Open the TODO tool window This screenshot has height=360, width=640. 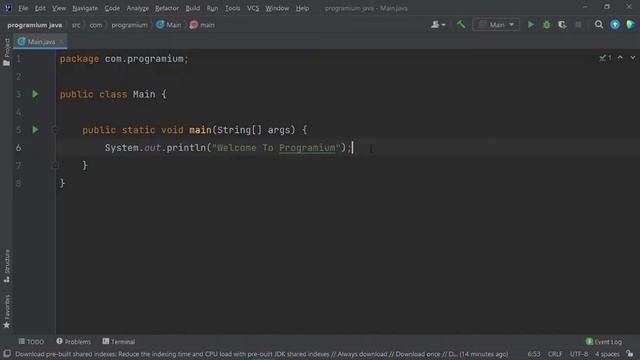(x=31, y=342)
